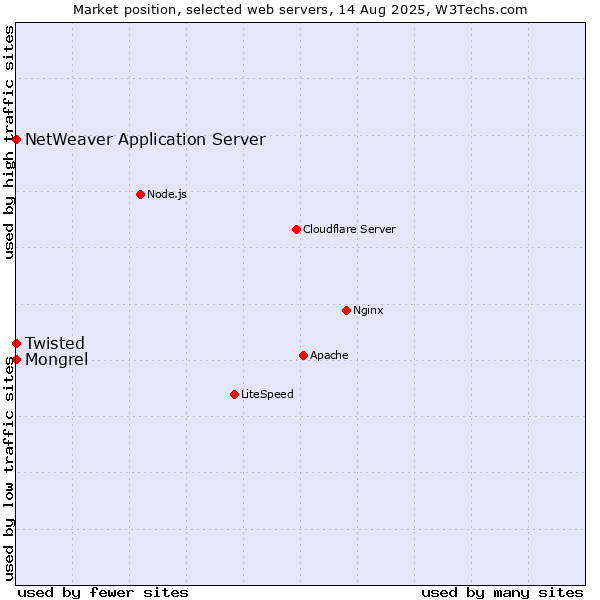Viewport: 600px width, 600px height.
Task: Click the NetWeaver Application Server red data point
Action: 16,140
